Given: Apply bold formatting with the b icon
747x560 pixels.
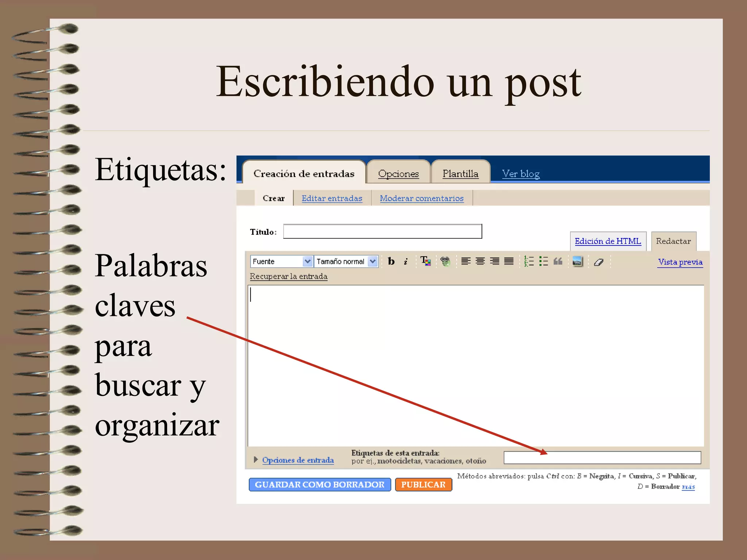Looking at the screenshot, I should [x=391, y=261].
